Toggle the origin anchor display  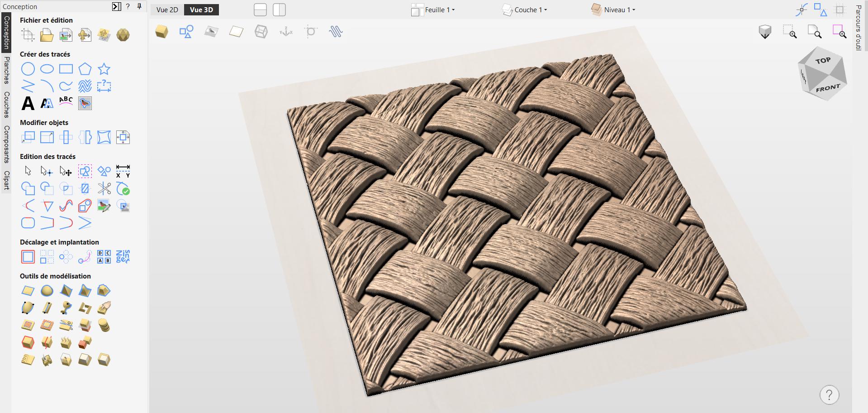(286, 32)
